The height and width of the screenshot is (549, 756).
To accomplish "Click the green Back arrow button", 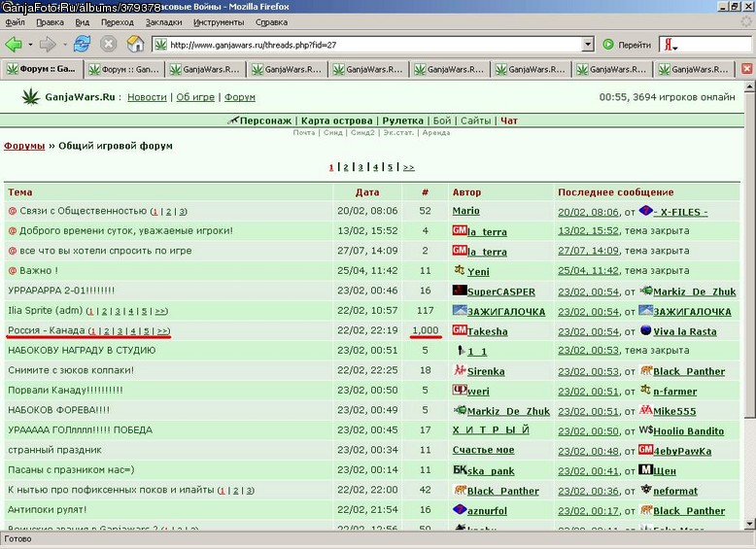I will (14, 45).
